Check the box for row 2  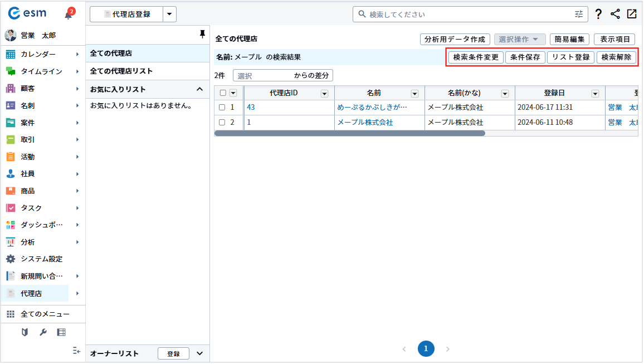pos(222,123)
